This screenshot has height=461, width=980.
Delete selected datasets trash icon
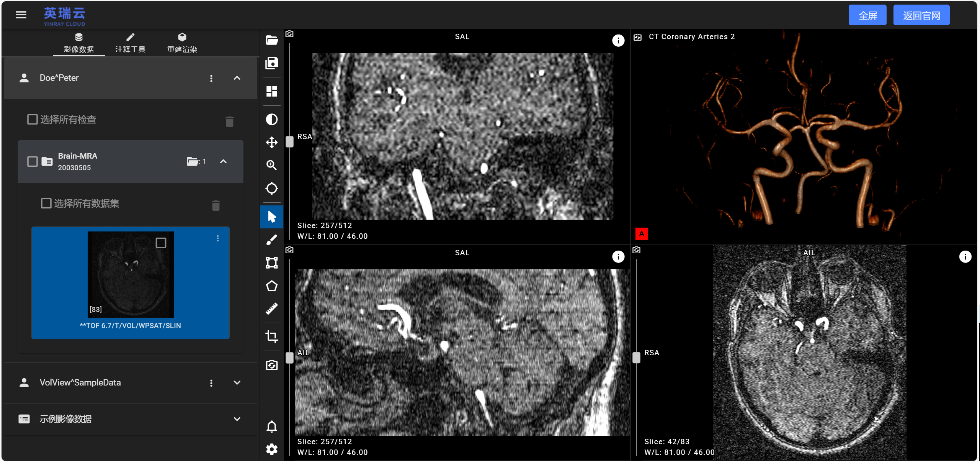(x=216, y=205)
